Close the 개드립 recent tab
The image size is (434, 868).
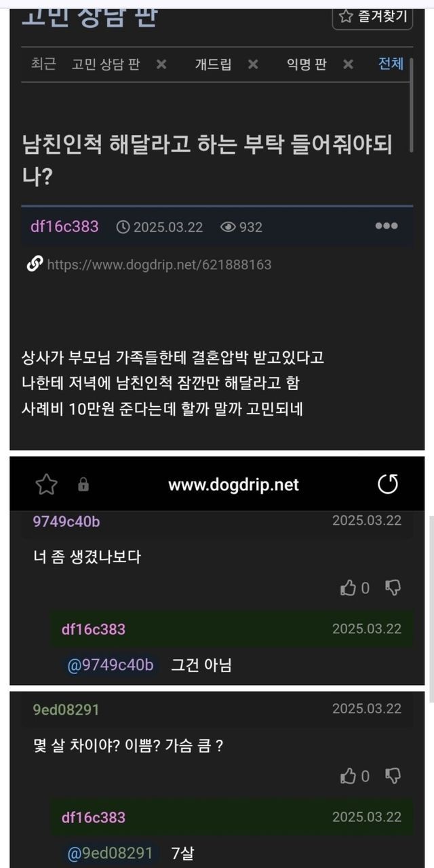coord(253,64)
